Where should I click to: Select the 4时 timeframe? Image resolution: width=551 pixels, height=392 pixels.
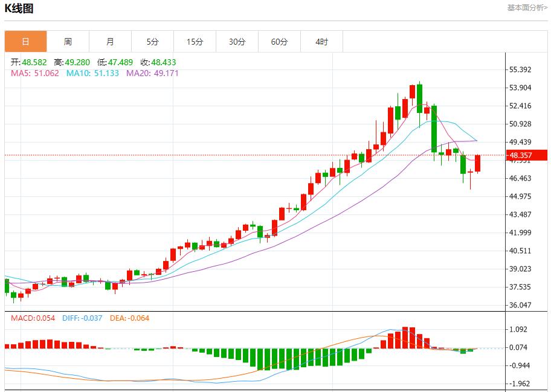tap(322, 42)
